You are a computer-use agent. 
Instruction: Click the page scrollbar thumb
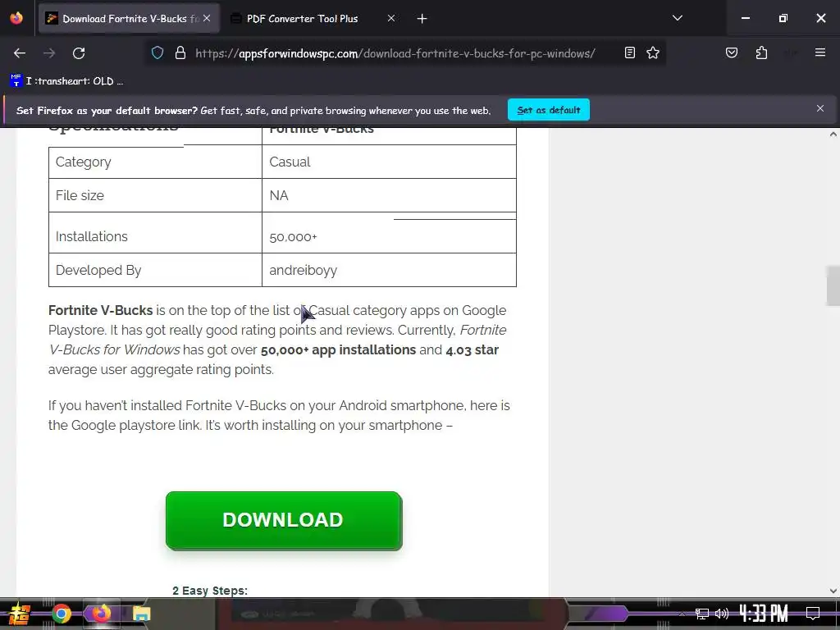pos(833,285)
